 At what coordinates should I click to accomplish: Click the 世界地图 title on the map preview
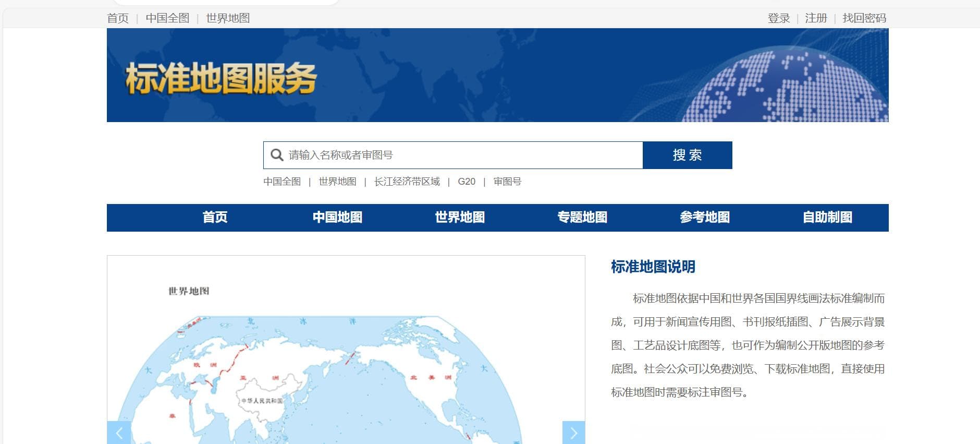click(189, 291)
